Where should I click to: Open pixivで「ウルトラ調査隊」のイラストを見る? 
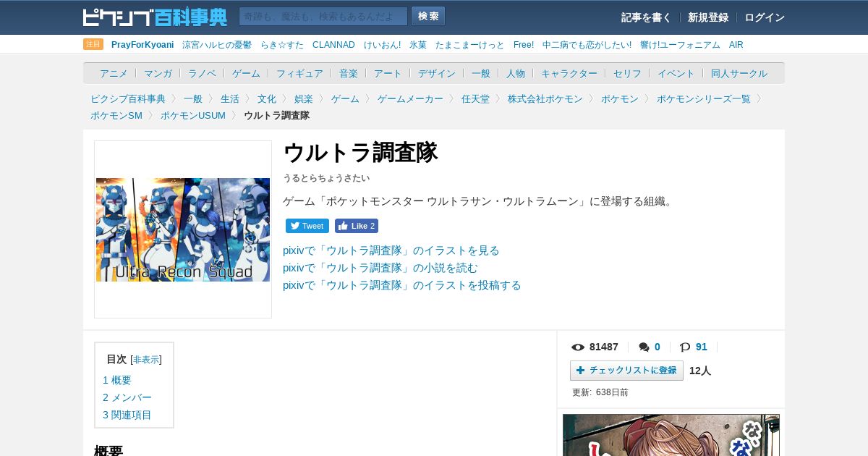[x=391, y=250]
